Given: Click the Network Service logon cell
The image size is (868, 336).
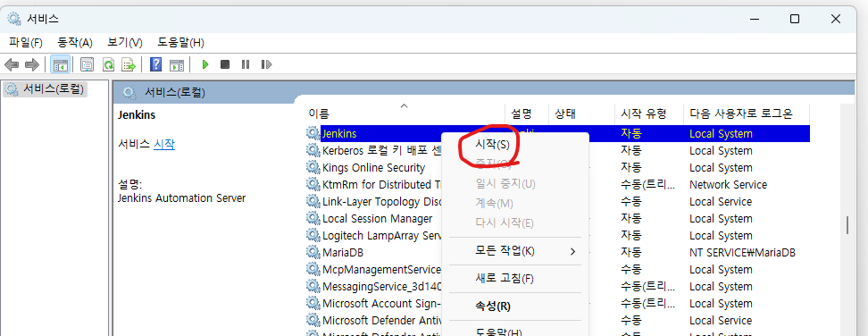Looking at the screenshot, I should click(x=728, y=184).
